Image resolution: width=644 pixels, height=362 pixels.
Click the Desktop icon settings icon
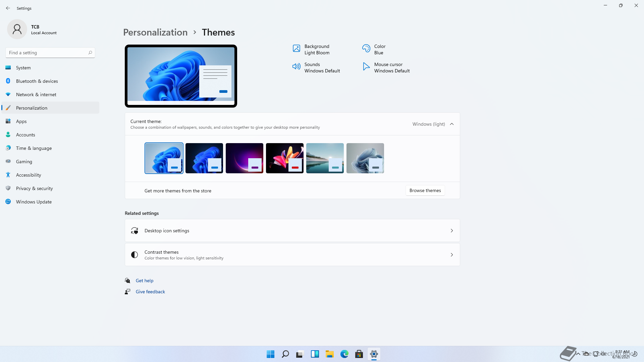[x=135, y=231]
